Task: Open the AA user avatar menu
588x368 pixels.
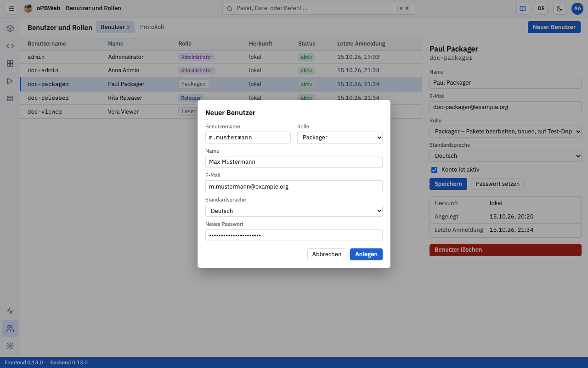Action: [577, 8]
